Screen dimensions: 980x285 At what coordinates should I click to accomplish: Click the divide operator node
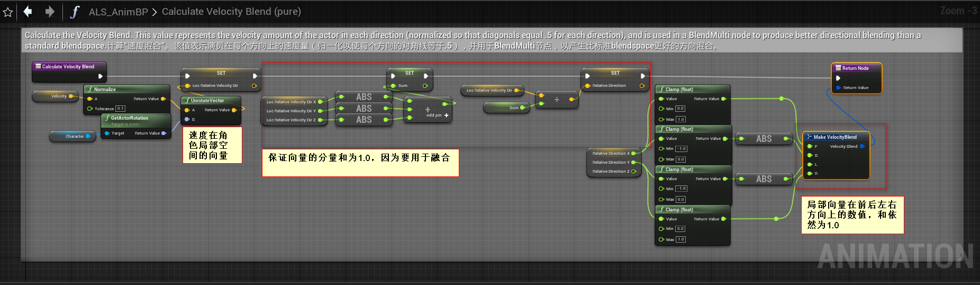coord(557,100)
